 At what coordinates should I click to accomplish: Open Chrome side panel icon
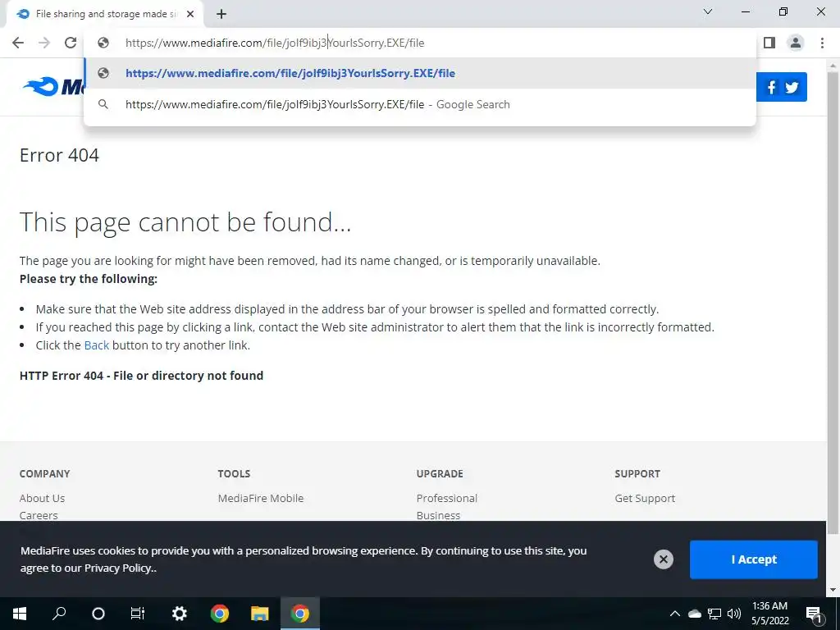pyautogui.click(x=769, y=43)
